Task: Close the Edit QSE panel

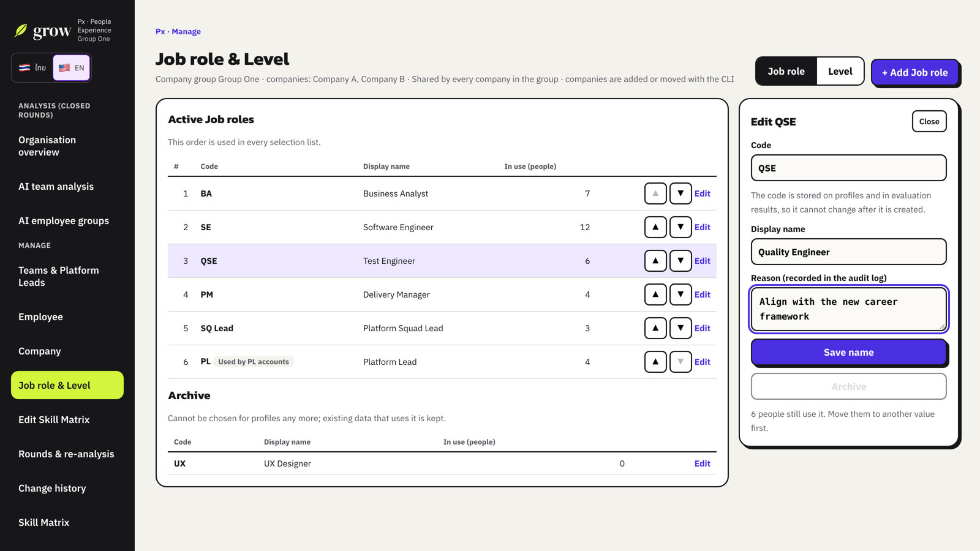Action: point(929,121)
